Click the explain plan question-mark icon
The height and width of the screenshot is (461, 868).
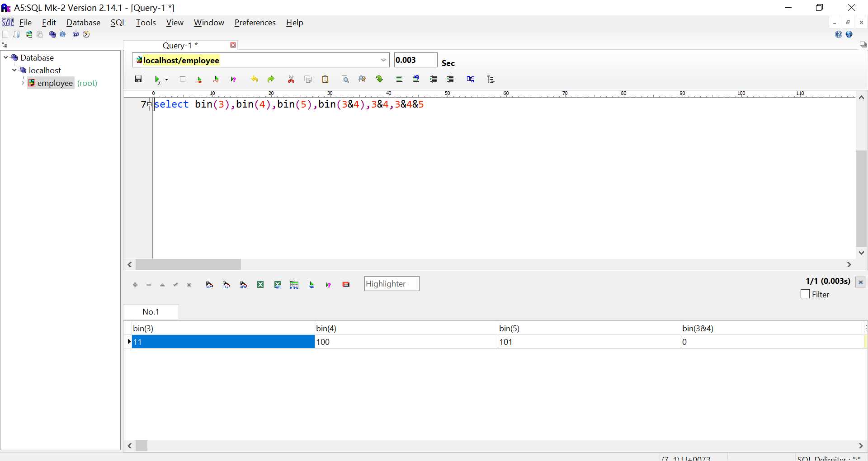pos(233,80)
